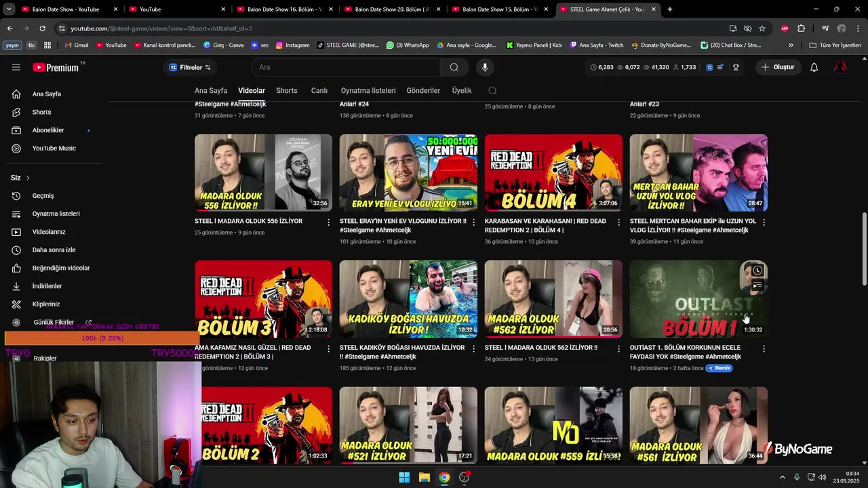Image resolution: width=868 pixels, height=488 pixels.
Task: Open the MADARA OLDUK 556 İZLİYOR thumbnail
Action: point(263,173)
